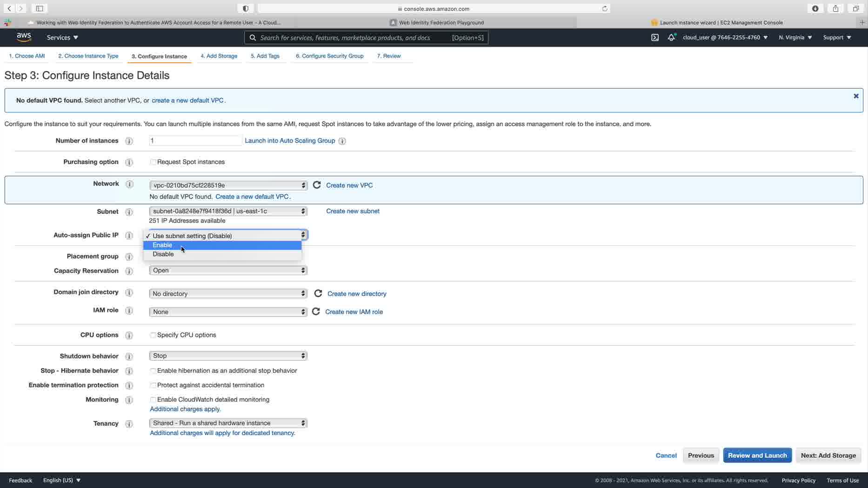This screenshot has width=868, height=488.
Task: Click the Review and Launch button
Action: coord(757,455)
